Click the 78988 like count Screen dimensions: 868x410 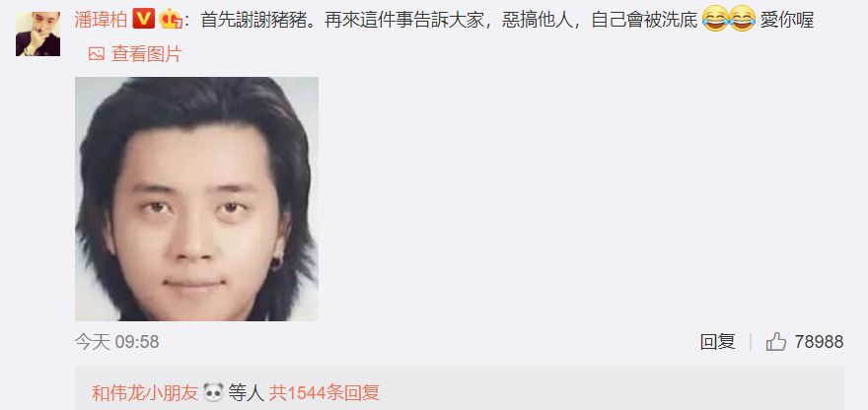tap(819, 342)
